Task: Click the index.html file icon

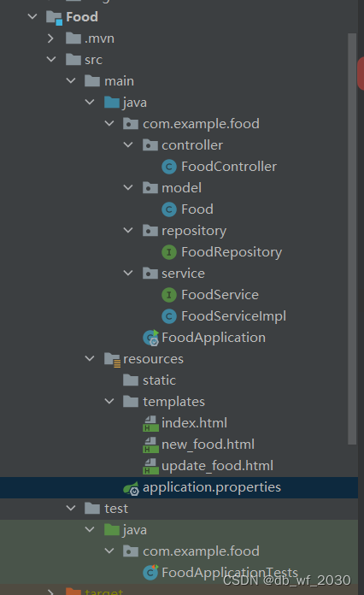Action: coord(150,423)
